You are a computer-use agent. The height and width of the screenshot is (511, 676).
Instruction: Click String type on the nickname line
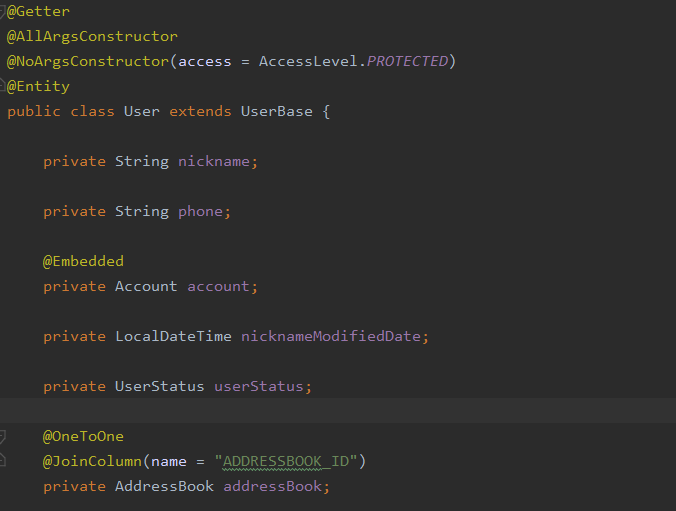pyautogui.click(x=142, y=162)
